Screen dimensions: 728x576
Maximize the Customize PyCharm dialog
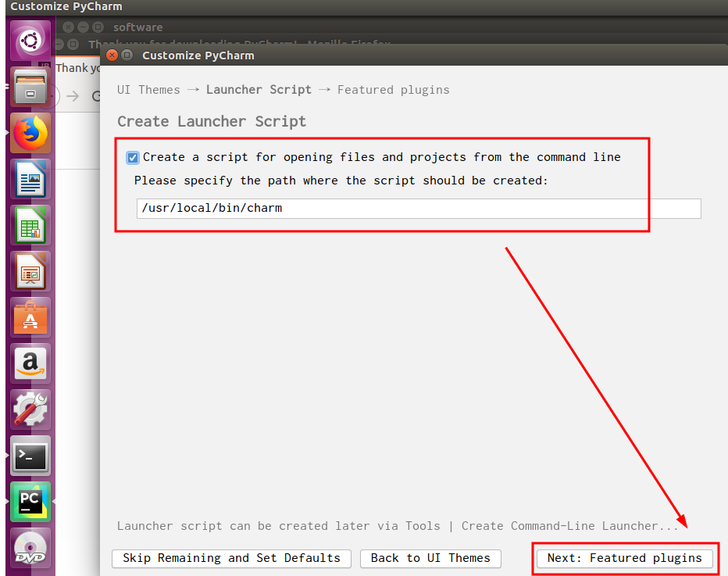[x=127, y=55]
